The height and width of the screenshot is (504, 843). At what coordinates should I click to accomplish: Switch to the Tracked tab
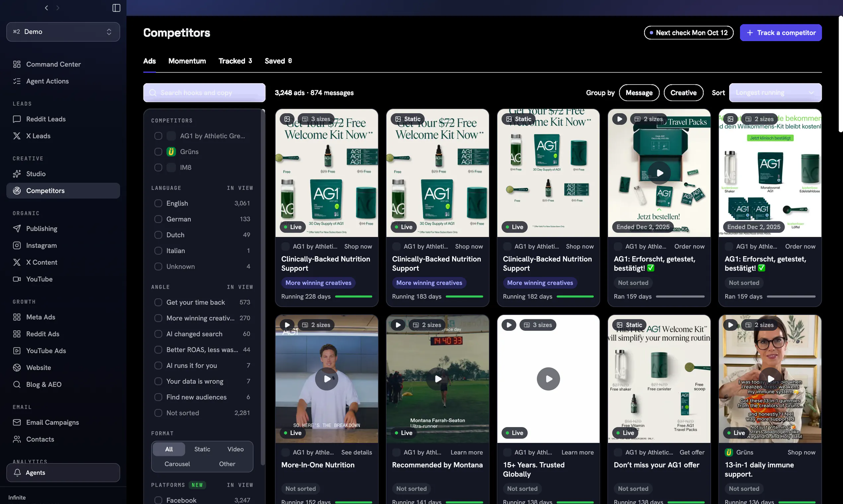235,61
